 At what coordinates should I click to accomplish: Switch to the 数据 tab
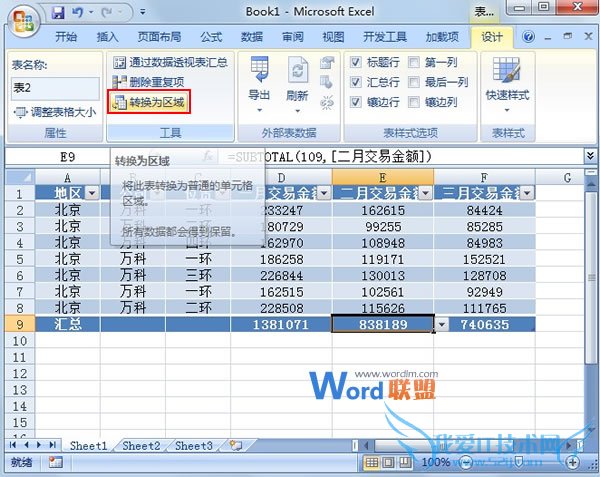(252, 37)
